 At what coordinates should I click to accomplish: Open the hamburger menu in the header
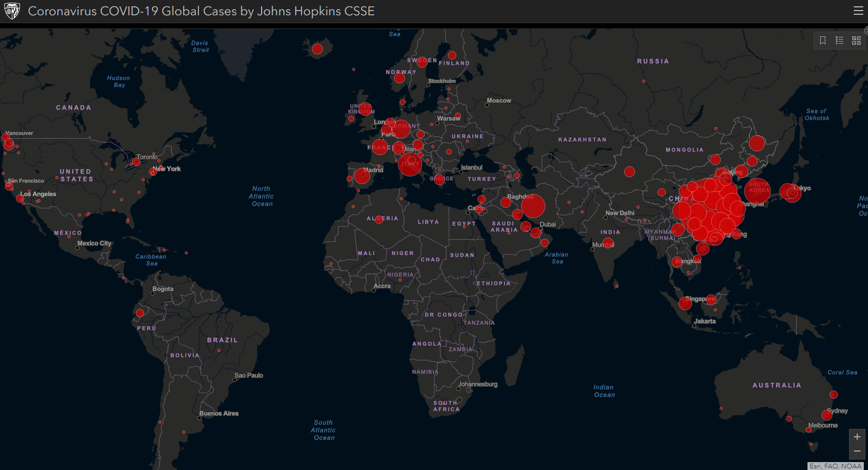click(x=858, y=11)
